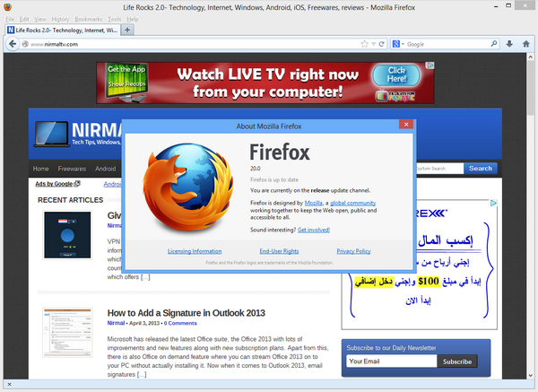Click the Mozilla link in About dialog
Image resolution: width=538 pixels, height=392 pixels.
313,203
